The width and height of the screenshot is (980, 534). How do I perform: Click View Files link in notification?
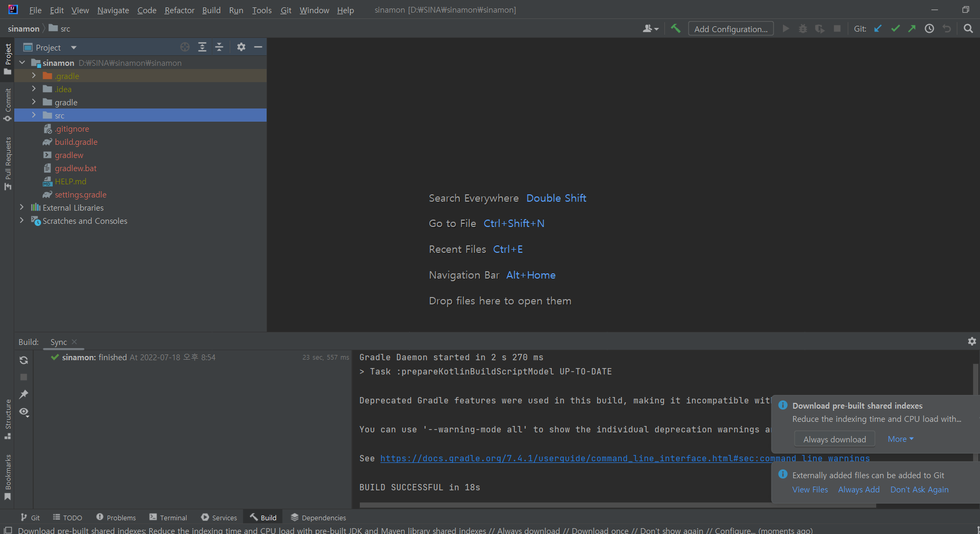tap(810, 489)
